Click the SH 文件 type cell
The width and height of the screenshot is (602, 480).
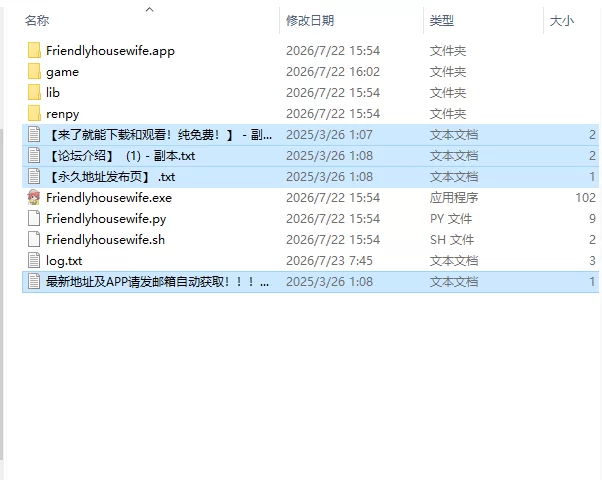(452, 240)
